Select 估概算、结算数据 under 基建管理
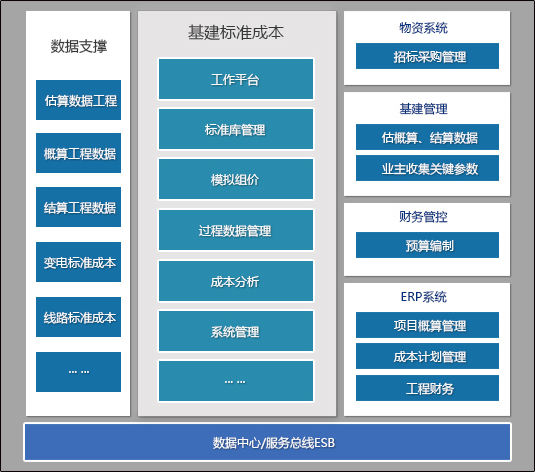Screen dimensions: 535x472 pyautogui.click(x=427, y=137)
